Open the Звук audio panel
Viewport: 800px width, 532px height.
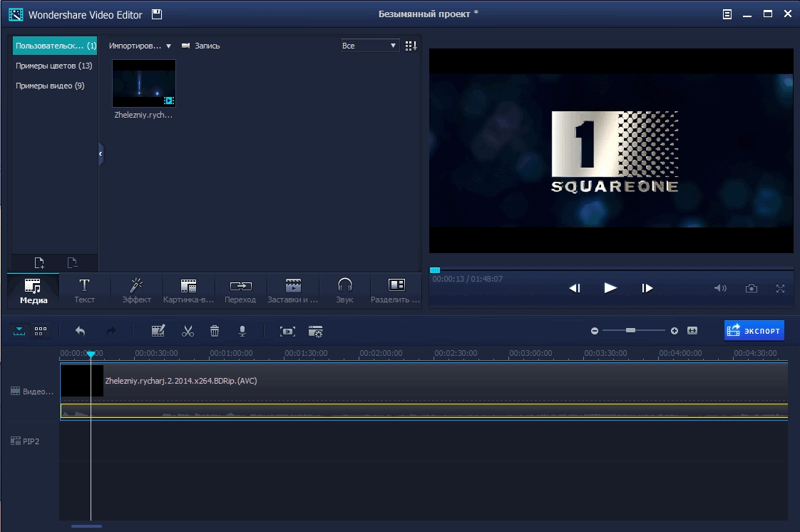click(344, 290)
